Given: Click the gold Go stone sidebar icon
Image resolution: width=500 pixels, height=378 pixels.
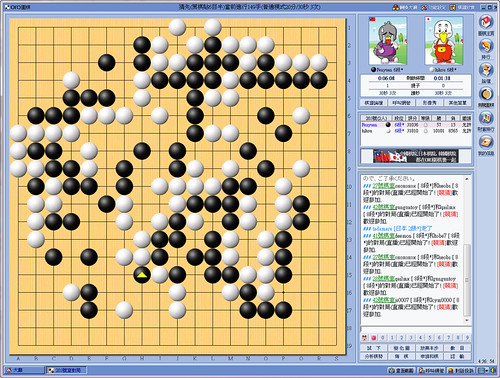Looking at the screenshot, I should (x=486, y=94).
